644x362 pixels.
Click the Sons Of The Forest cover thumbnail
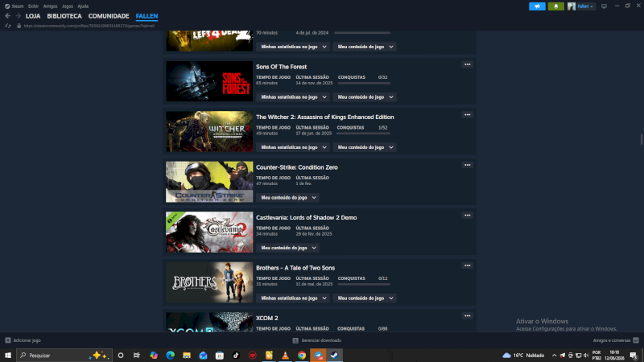click(209, 81)
